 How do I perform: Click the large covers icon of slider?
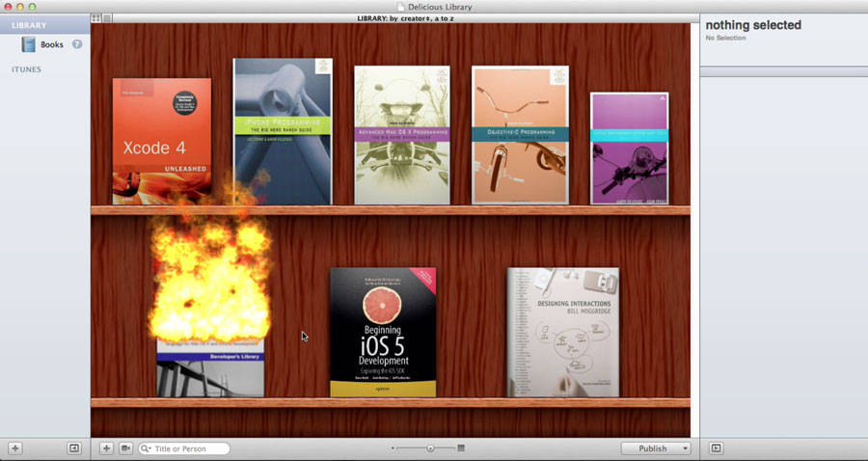click(461, 448)
